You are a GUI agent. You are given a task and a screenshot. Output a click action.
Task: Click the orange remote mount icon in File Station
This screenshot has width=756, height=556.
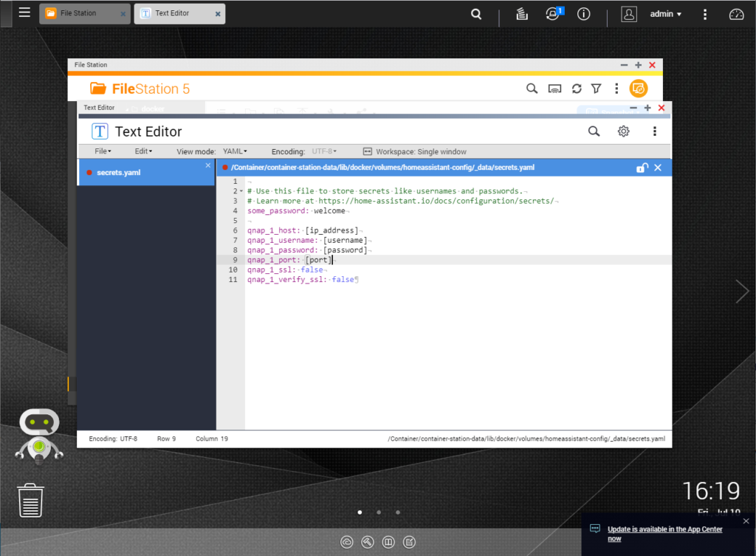639,89
